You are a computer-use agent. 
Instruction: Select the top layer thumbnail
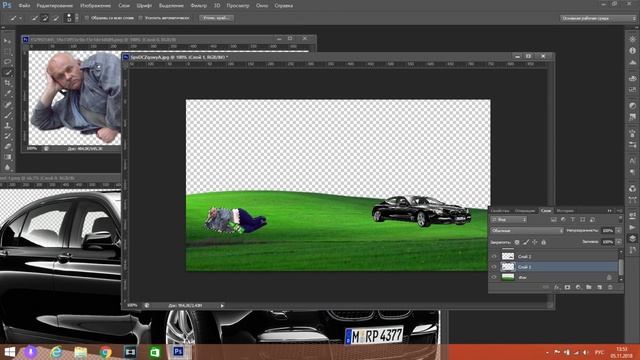pyautogui.click(x=508, y=256)
